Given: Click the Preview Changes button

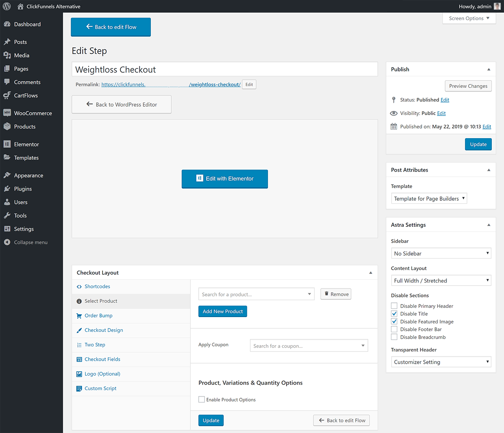Looking at the screenshot, I should (468, 86).
